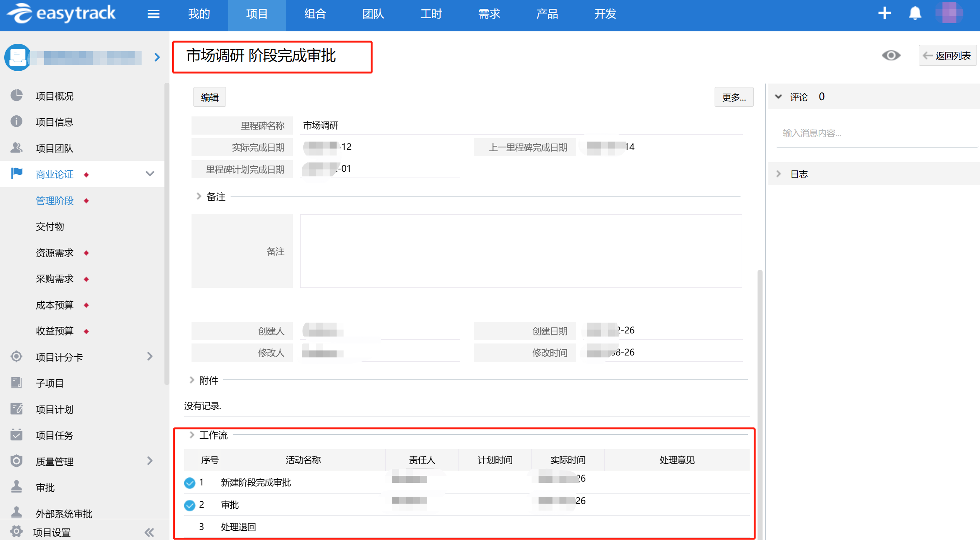This screenshot has width=980, height=540.
Task: Collapse sidebar with double-arrow icon
Action: [x=149, y=532]
